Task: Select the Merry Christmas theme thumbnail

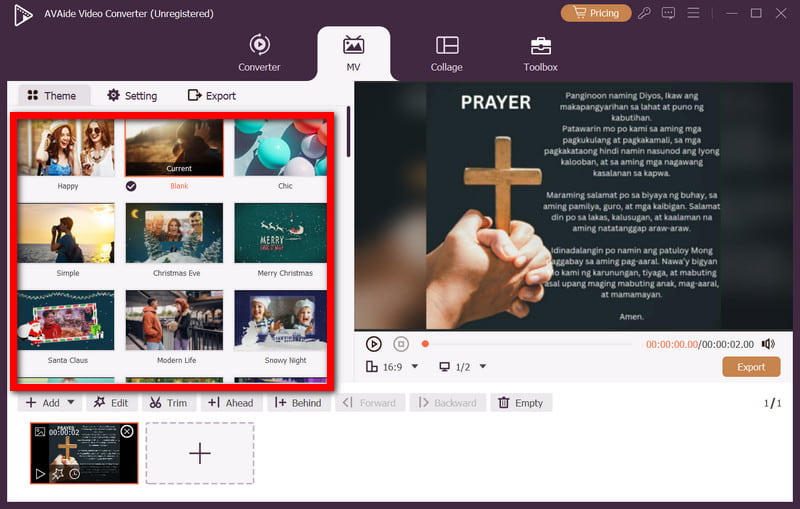Action: (280, 235)
